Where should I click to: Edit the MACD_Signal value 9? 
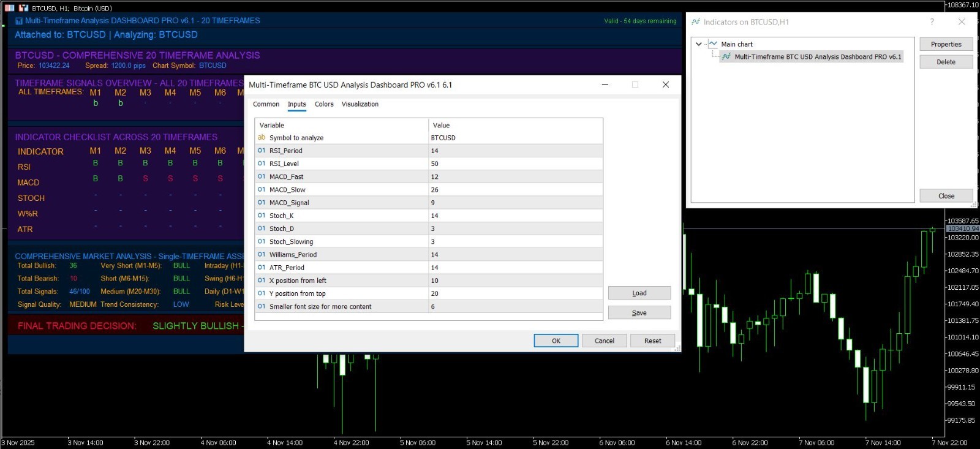515,203
